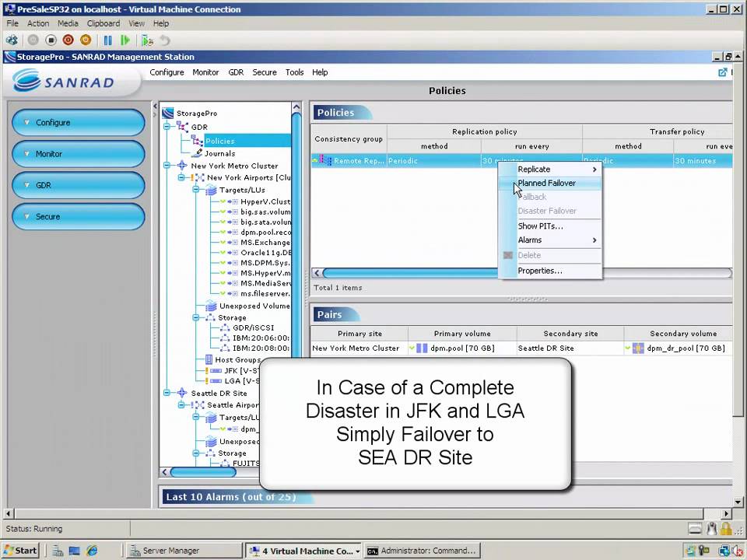
Task: Select Journals in the tree
Action: (x=219, y=153)
